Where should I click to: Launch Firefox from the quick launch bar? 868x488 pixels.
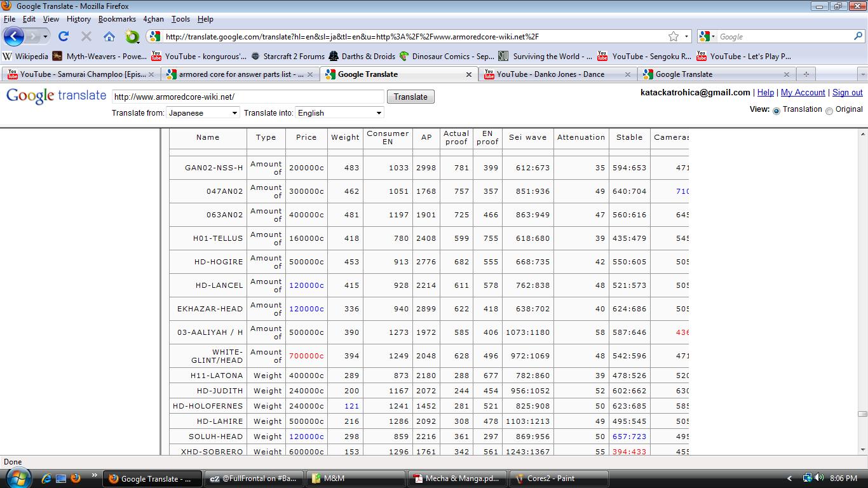(x=75, y=478)
